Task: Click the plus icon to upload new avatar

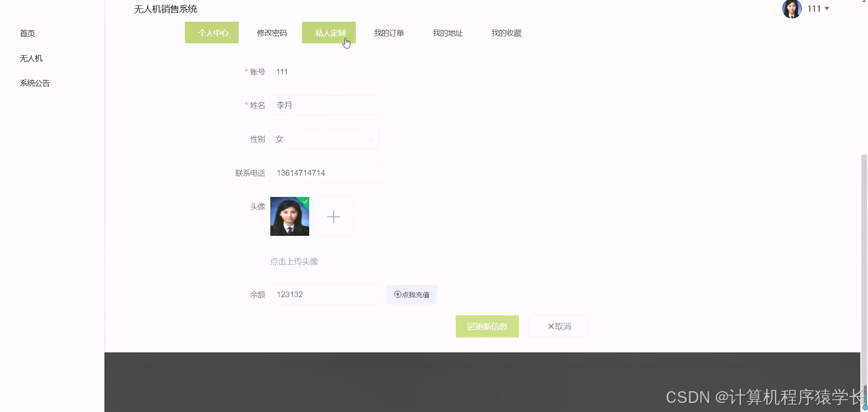Action: (333, 216)
